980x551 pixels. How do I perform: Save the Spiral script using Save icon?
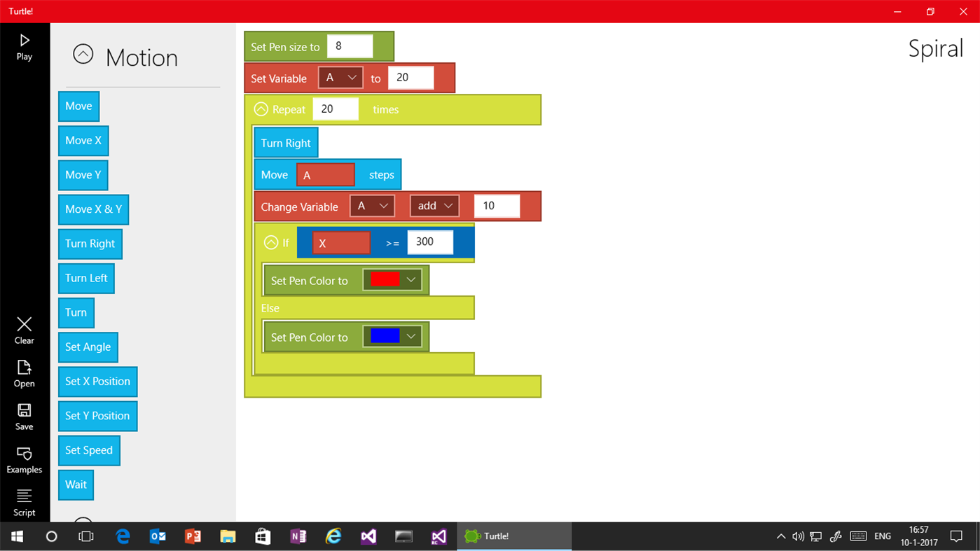tap(24, 415)
